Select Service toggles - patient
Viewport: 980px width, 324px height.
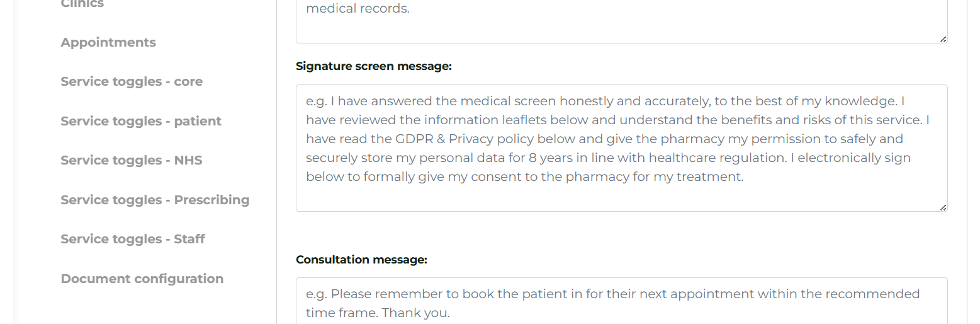point(141,121)
